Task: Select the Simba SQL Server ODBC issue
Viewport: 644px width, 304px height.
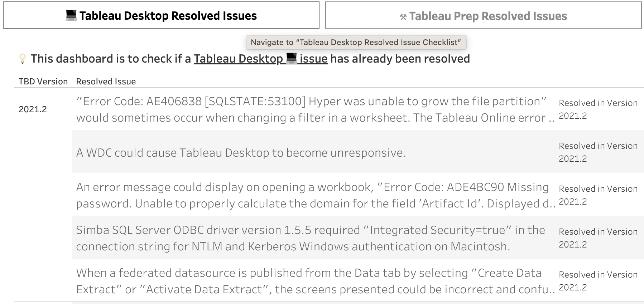Action: [311, 238]
